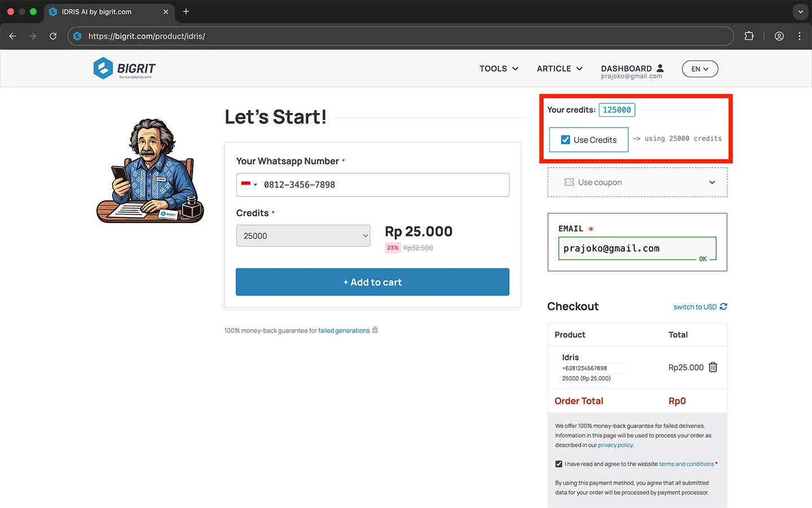The height and width of the screenshot is (508, 812).
Task: Open the terms and conditions link
Action: (x=686, y=464)
